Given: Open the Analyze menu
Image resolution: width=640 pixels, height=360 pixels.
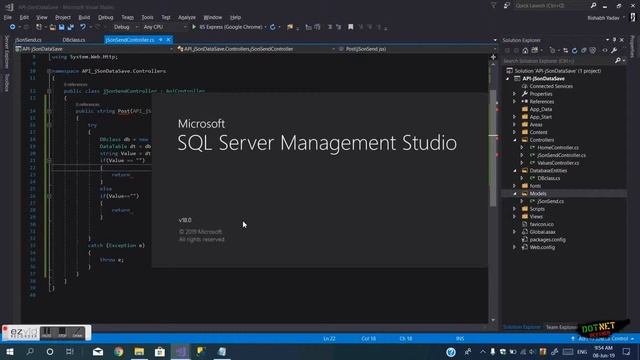Looking at the screenshot, I should [x=187, y=18].
